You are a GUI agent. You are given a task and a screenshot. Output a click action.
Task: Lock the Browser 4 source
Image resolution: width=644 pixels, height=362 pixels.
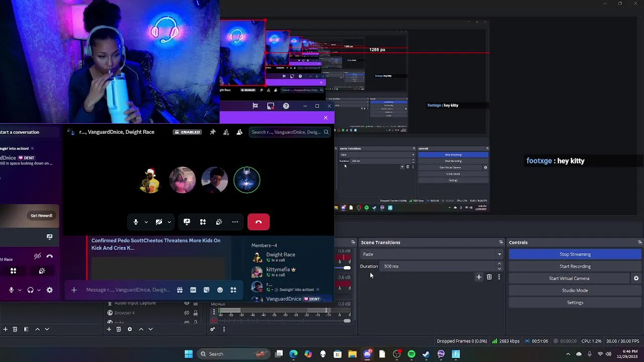[195, 313]
